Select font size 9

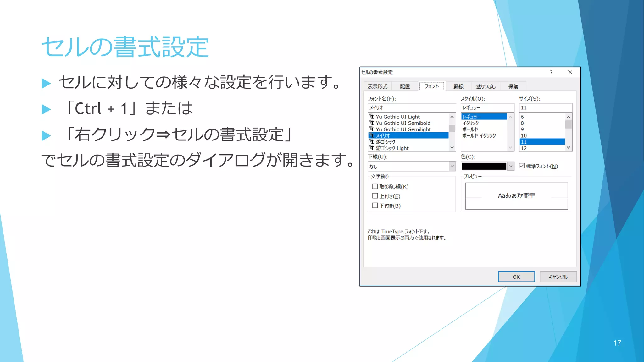542,129
